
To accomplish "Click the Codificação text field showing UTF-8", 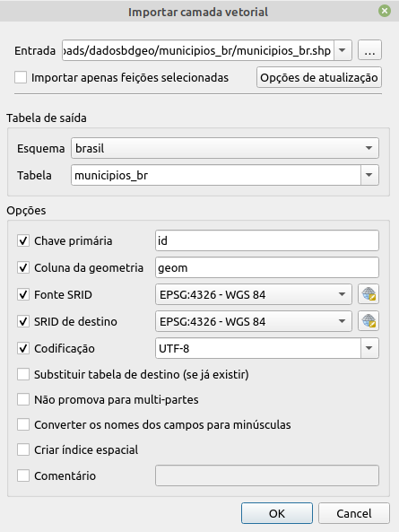I will click(x=258, y=348).
